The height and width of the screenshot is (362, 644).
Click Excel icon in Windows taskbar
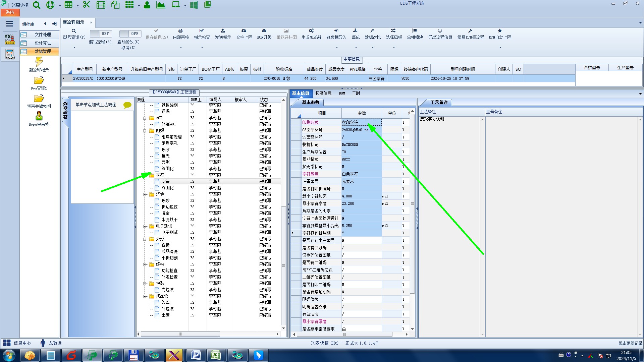pyautogui.click(x=216, y=355)
